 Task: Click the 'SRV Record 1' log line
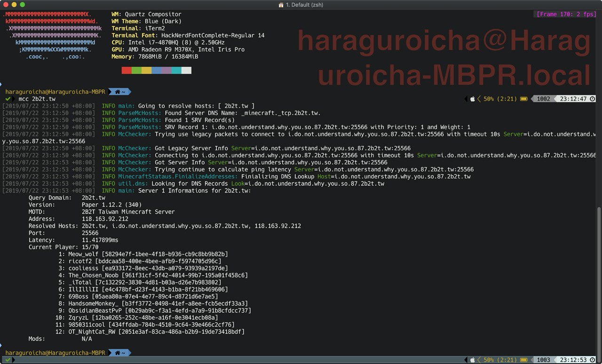pyautogui.click(x=236, y=127)
